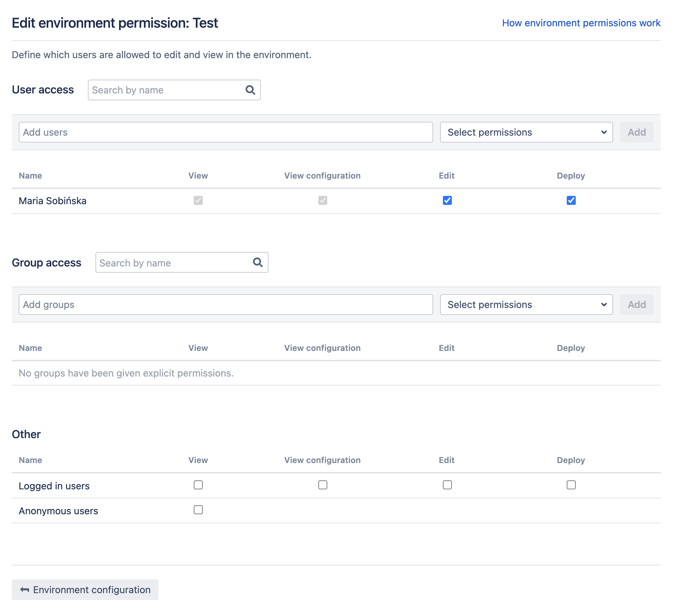Click the Group access search magnifier icon
The height and width of the screenshot is (616, 674).
(x=258, y=262)
